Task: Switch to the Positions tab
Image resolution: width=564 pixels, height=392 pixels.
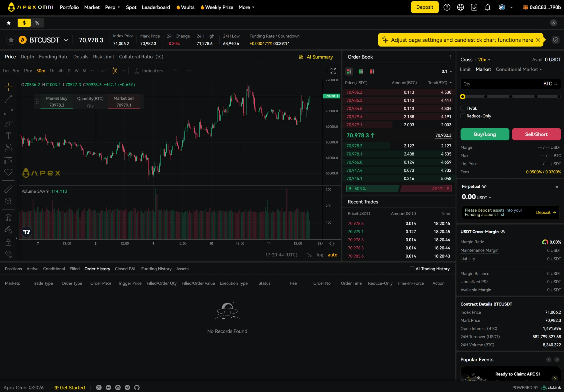Action: (x=13, y=268)
